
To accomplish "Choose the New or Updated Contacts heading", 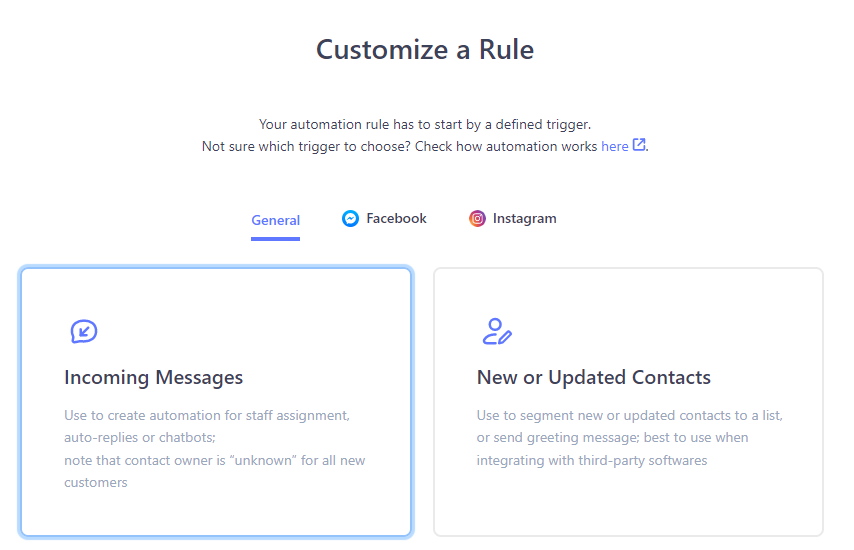I will coord(594,377).
